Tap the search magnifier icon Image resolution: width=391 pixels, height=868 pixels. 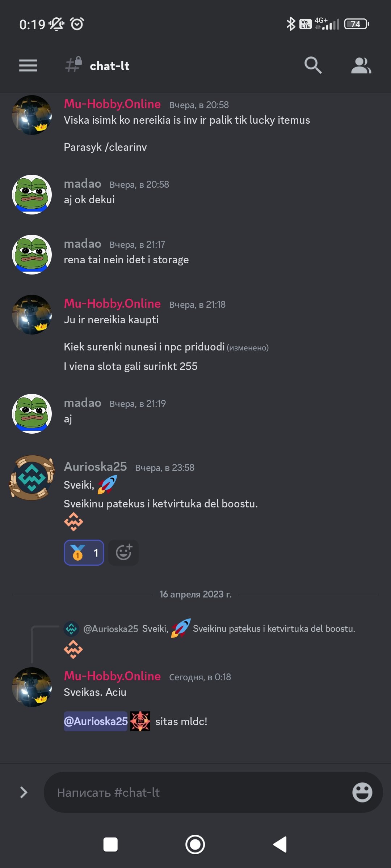(313, 65)
